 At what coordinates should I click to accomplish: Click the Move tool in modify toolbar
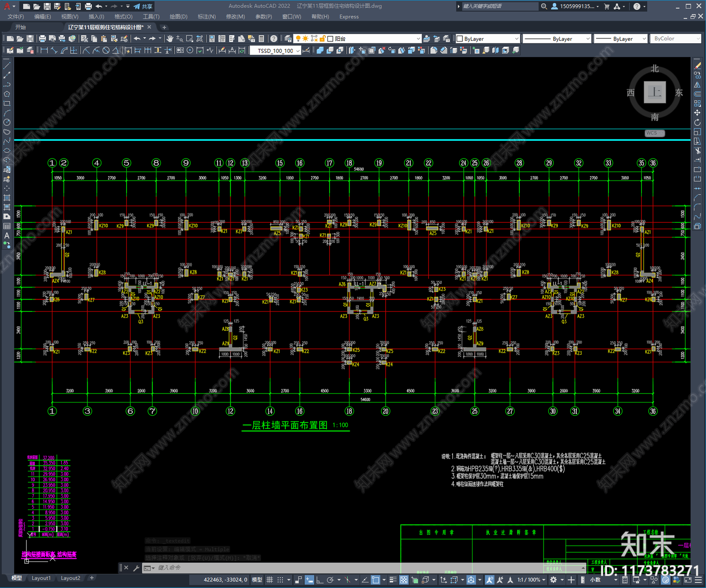[697, 113]
